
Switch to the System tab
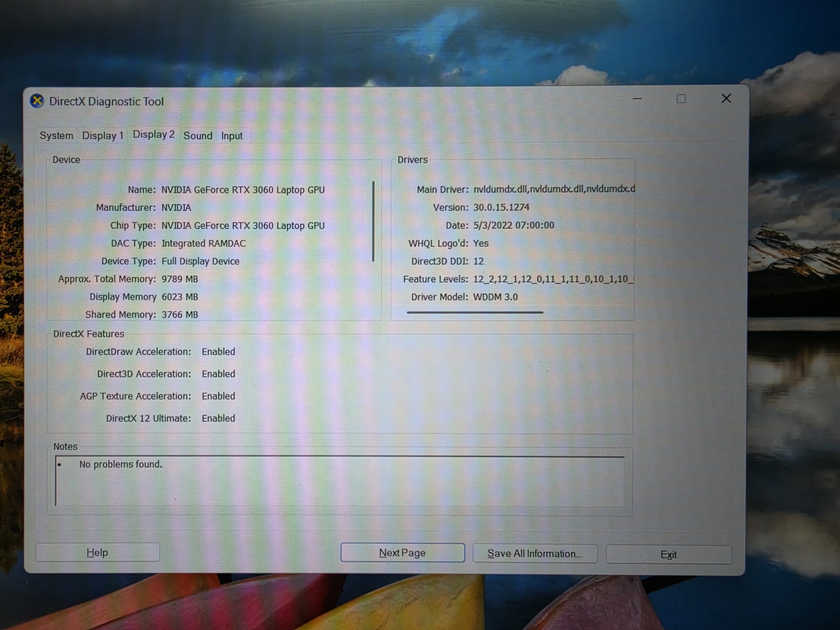point(56,136)
